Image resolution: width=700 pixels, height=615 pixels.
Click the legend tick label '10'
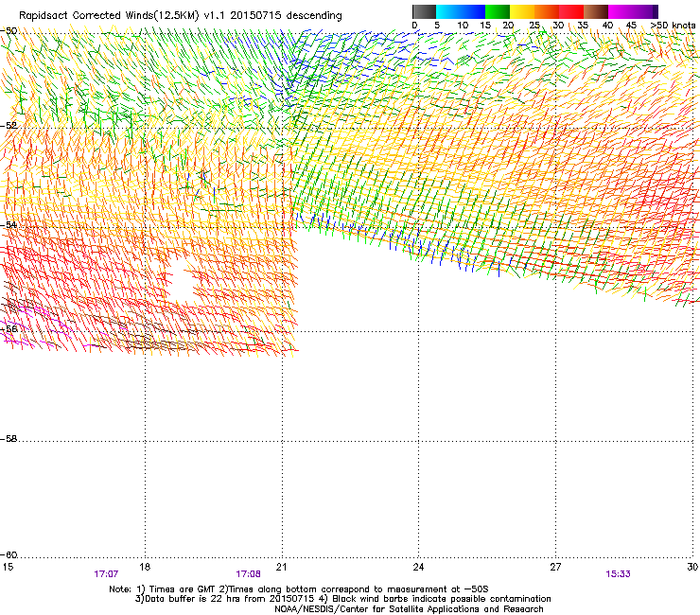pyautogui.click(x=463, y=26)
